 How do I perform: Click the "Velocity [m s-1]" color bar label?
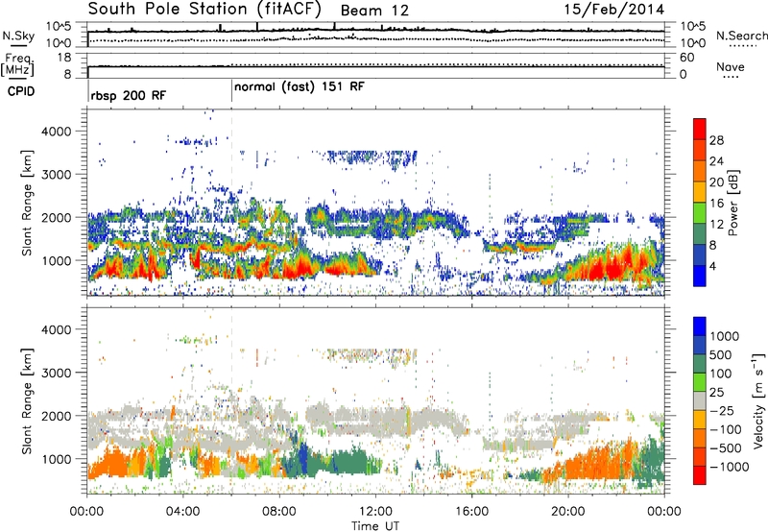coord(758,400)
